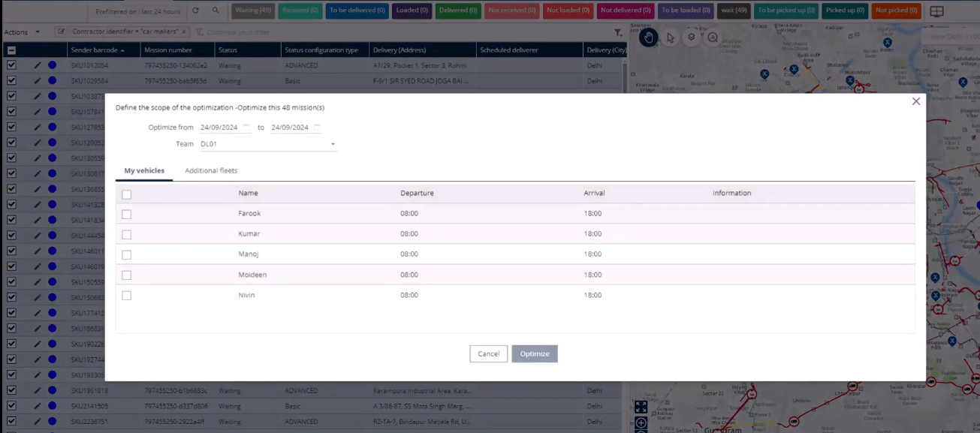This screenshot has height=433, width=980.
Task: Open the Team DL01 dropdown
Action: pyautogui.click(x=267, y=144)
